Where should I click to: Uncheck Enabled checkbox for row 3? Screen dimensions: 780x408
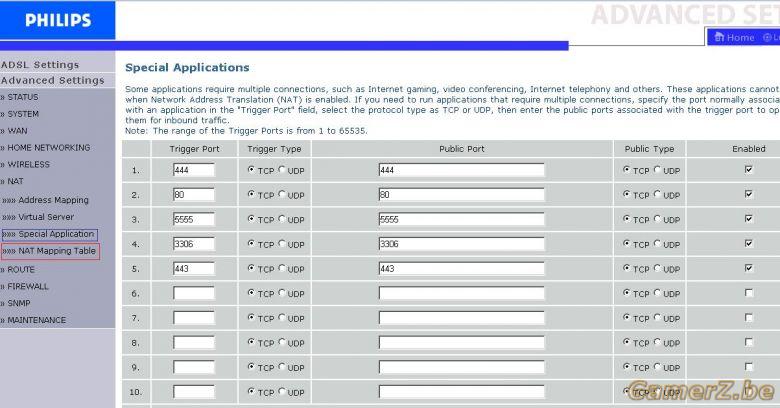749,219
